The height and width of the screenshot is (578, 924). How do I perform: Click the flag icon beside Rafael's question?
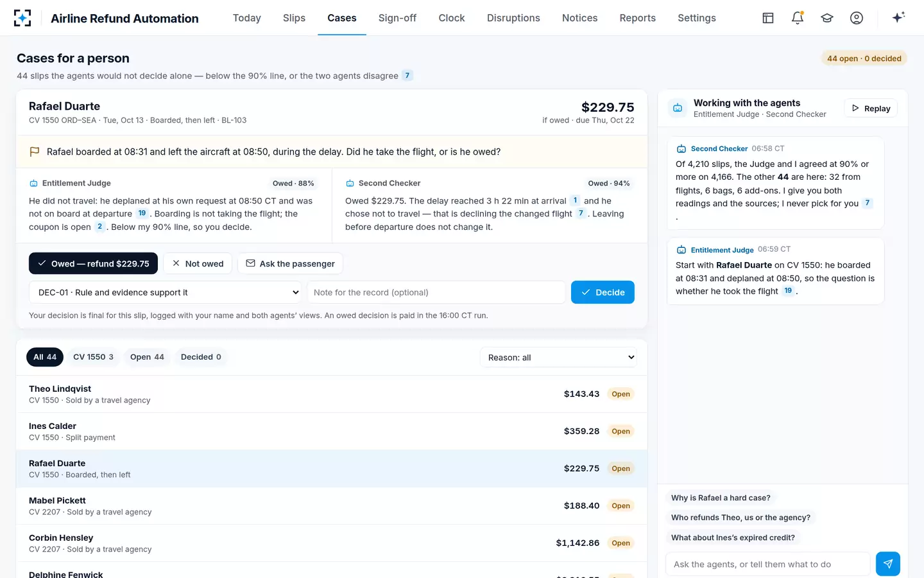tap(35, 152)
